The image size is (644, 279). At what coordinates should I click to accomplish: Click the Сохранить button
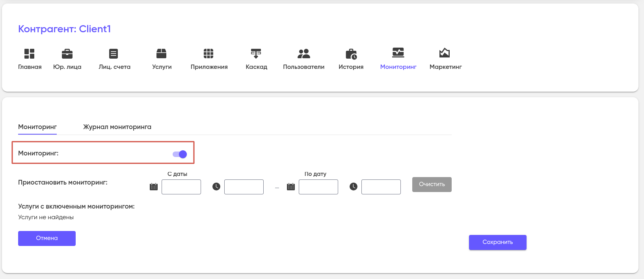pyautogui.click(x=498, y=242)
